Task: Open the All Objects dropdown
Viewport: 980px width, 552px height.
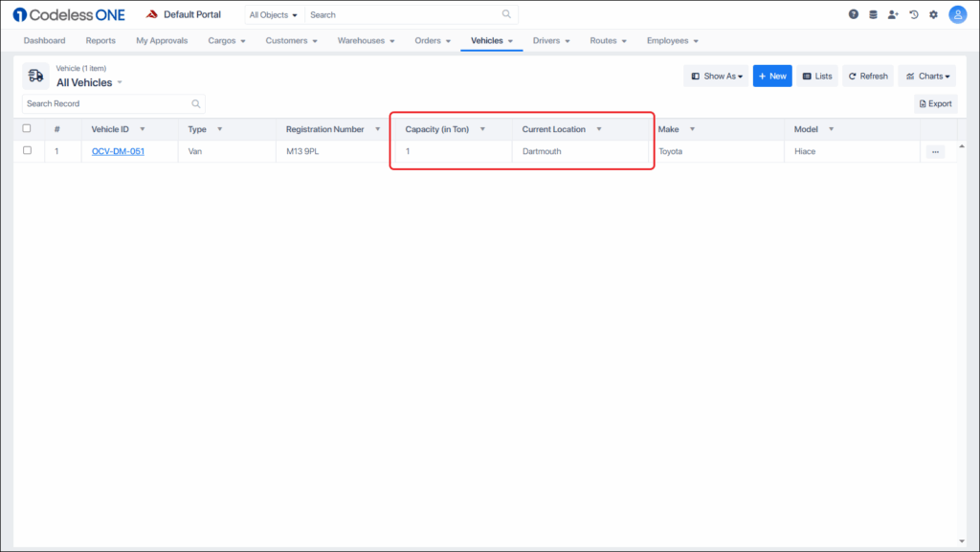Action: (270, 14)
